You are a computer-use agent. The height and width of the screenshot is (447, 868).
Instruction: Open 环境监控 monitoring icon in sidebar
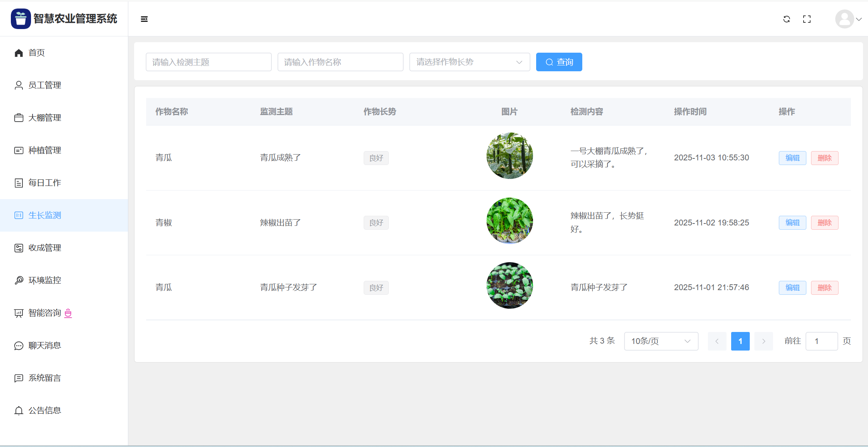pos(19,280)
